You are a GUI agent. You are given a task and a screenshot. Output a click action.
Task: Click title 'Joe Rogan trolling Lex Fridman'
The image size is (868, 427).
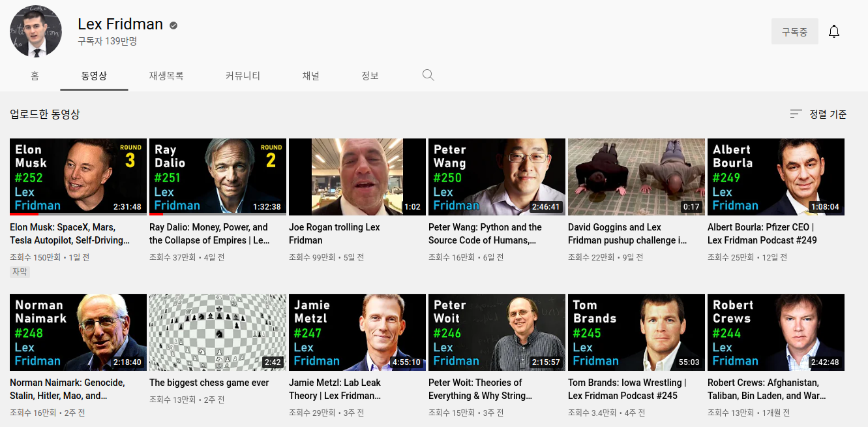click(335, 234)
